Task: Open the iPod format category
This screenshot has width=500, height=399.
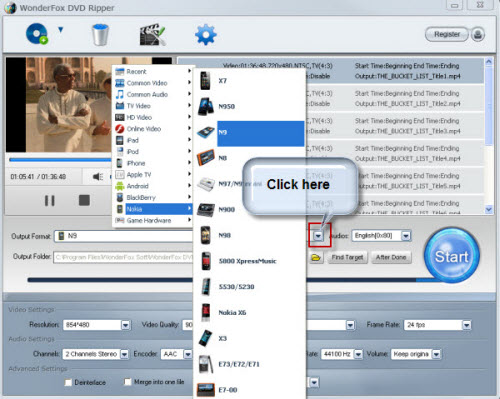Action: 153,152
